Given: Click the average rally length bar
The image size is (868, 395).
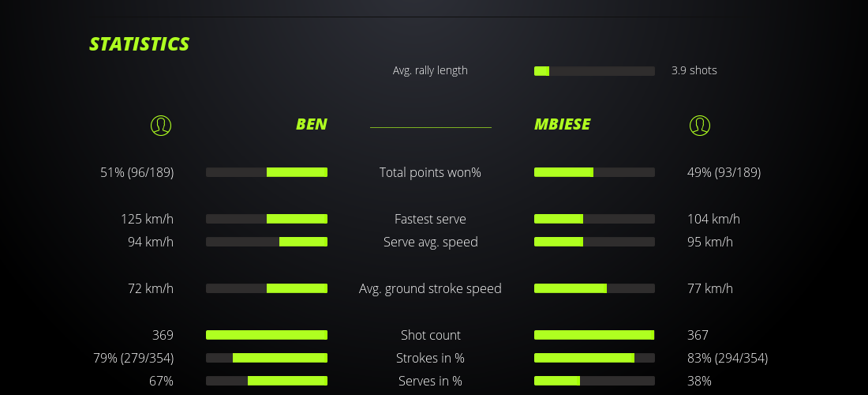Looking at the screenshot, I should pos(594,71).
